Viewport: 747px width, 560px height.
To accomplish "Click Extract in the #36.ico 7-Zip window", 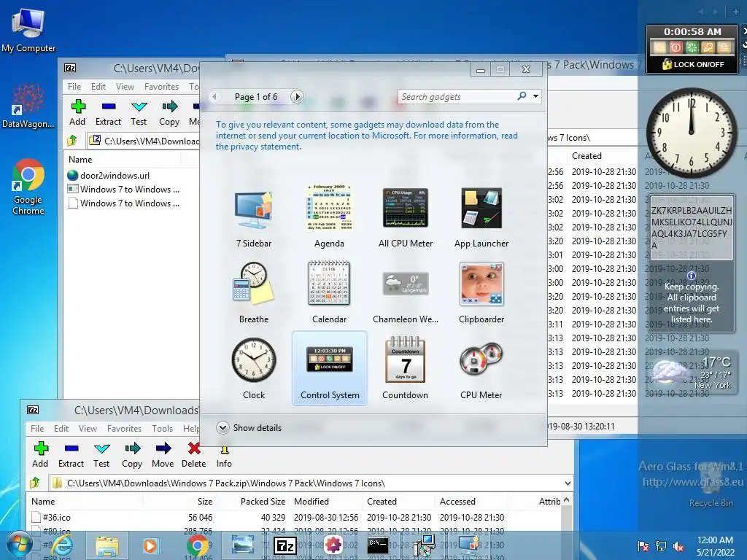I will pos(71,455).
